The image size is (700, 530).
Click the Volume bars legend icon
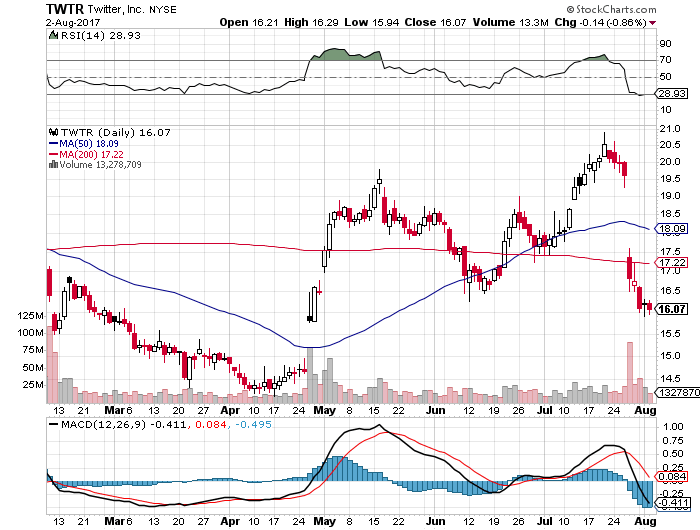click(53, 164)
